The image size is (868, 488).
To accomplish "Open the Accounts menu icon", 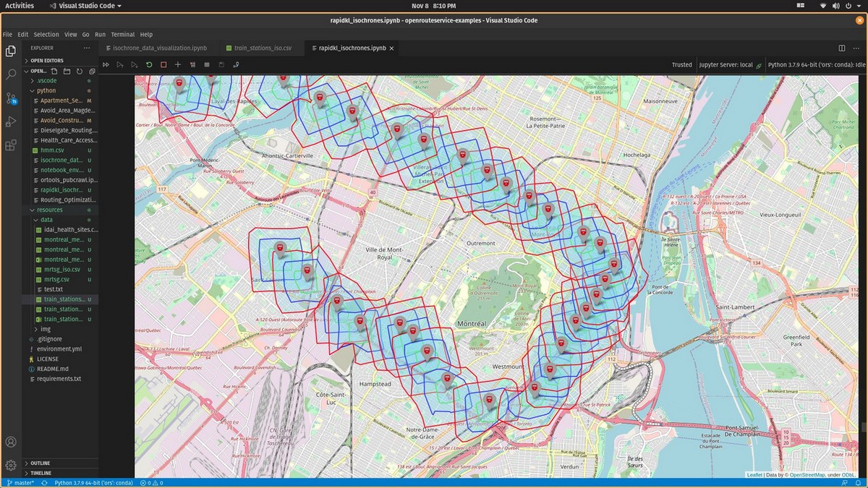I will click(11, 442).
